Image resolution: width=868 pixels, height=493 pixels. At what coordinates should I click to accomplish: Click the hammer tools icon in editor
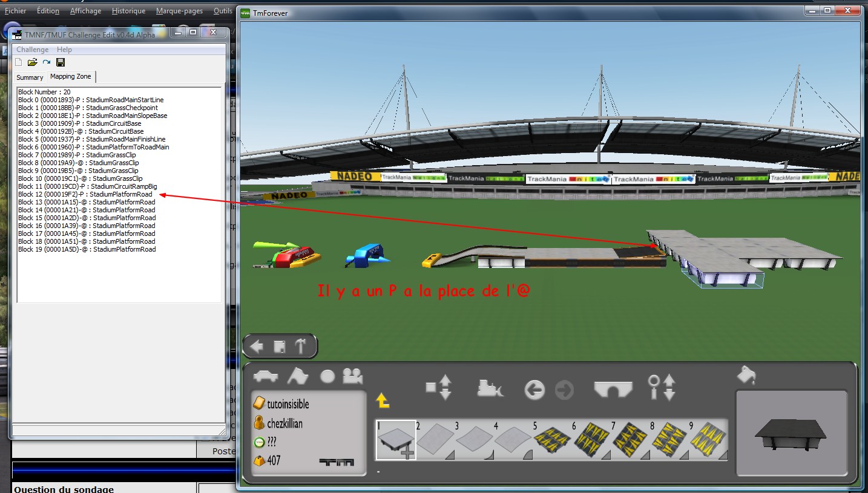300,347
